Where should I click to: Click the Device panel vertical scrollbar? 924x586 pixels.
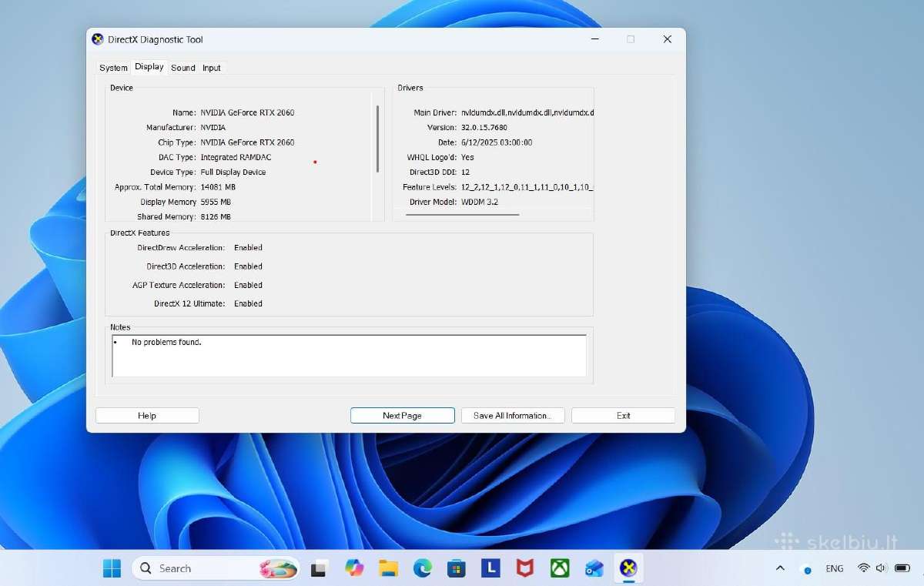pos(377,139)
